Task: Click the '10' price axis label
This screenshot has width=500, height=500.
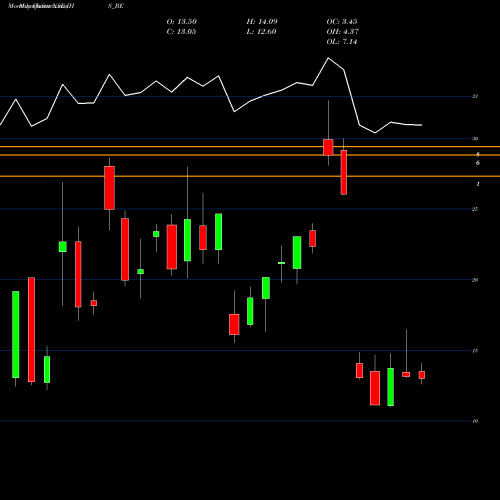Action: point(475,421)
